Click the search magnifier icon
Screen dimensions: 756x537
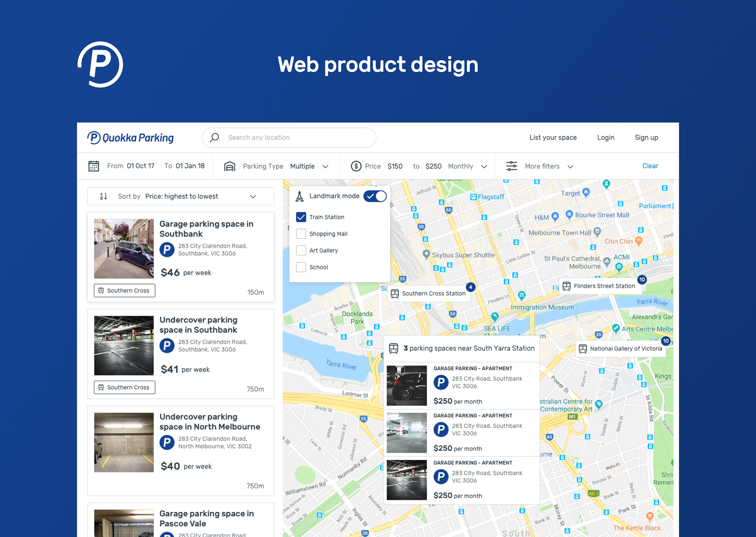coord(214,138)
